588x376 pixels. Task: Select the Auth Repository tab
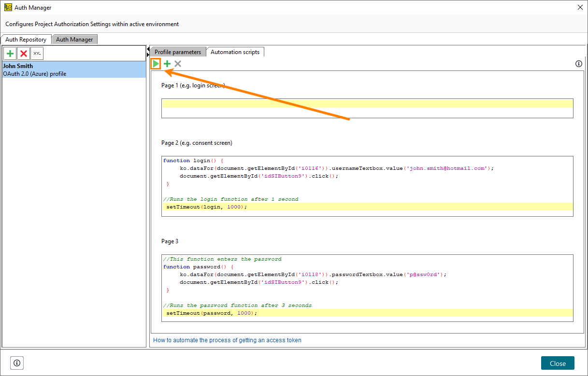[26, 39]
